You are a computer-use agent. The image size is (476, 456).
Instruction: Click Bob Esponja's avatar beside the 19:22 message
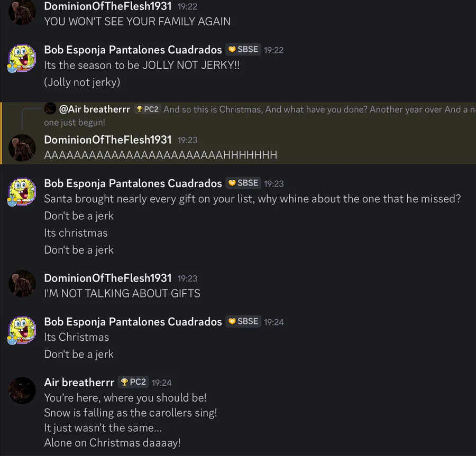[x=22, y=58]
